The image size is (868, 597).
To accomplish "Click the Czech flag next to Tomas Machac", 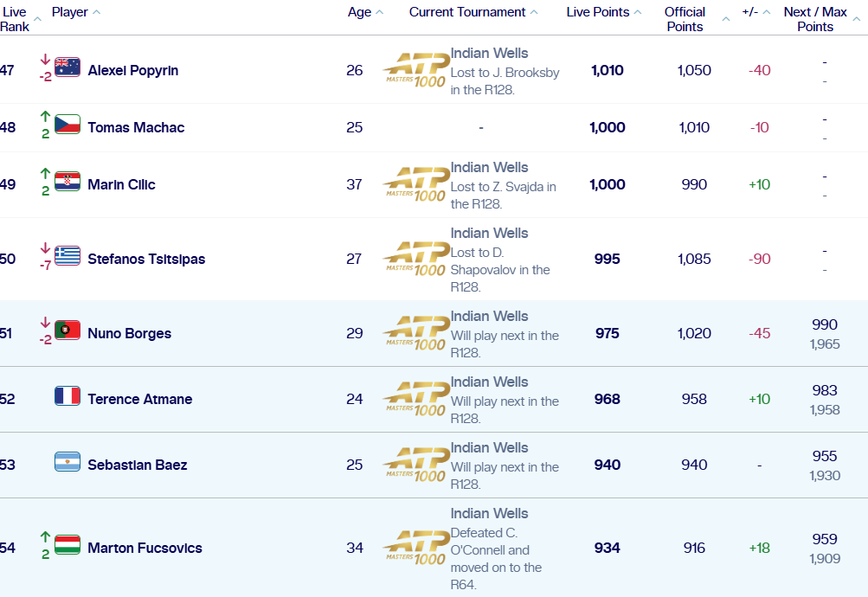I will [67, 125].
